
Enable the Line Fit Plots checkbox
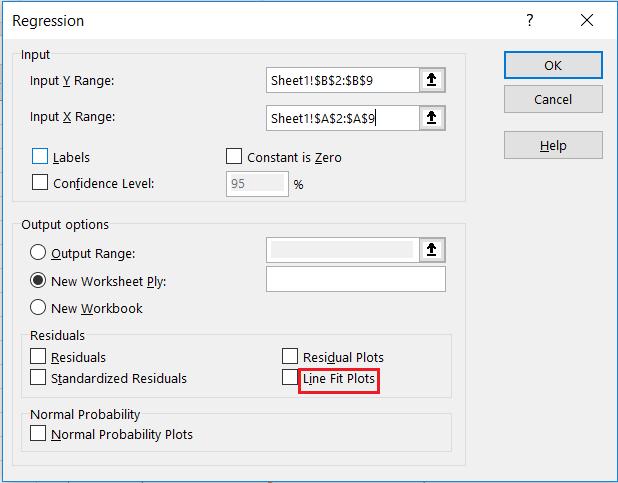(x=290, y=377)
